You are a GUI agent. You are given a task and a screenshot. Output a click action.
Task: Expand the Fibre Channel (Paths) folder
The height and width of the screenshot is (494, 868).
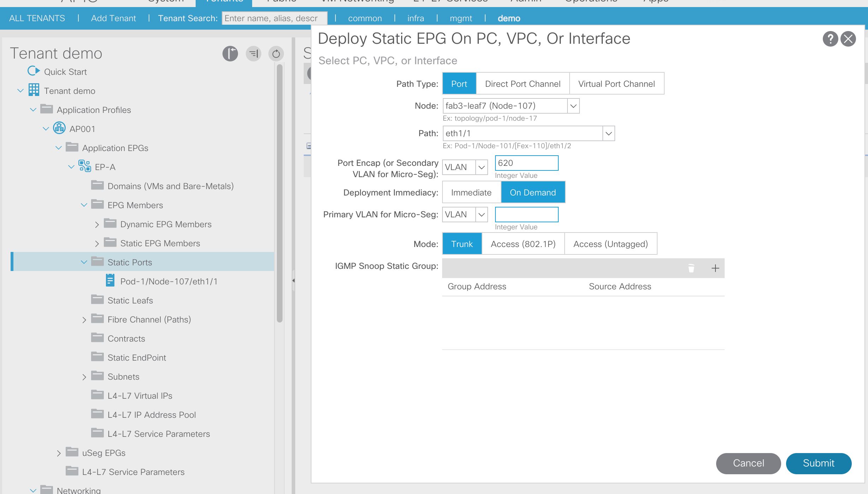pos(84,320)
